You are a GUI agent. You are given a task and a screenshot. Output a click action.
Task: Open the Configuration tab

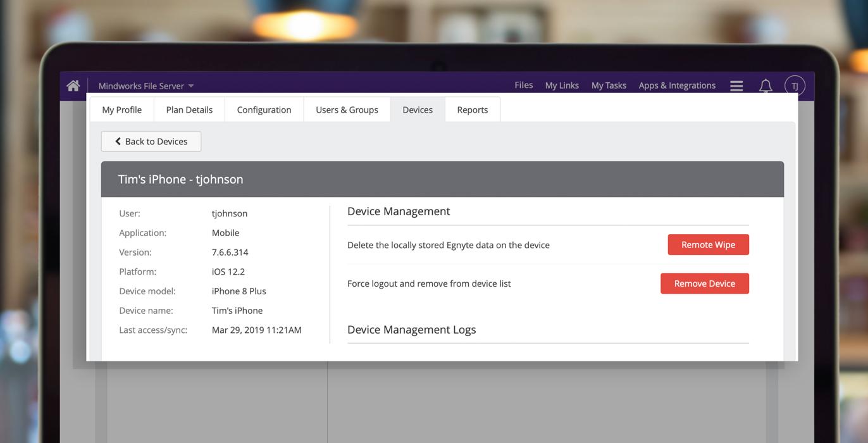click(x=264, y=109)
